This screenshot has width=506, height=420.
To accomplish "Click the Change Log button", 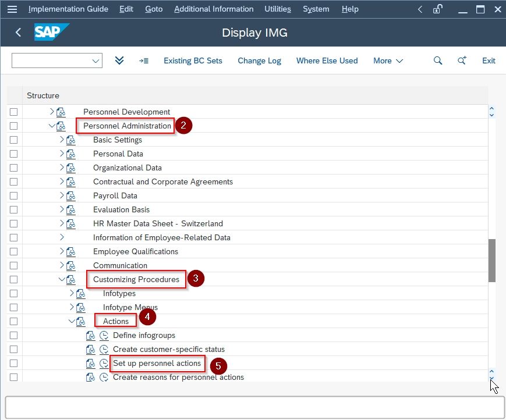I will pyautogui.click(x=260, y=60).
